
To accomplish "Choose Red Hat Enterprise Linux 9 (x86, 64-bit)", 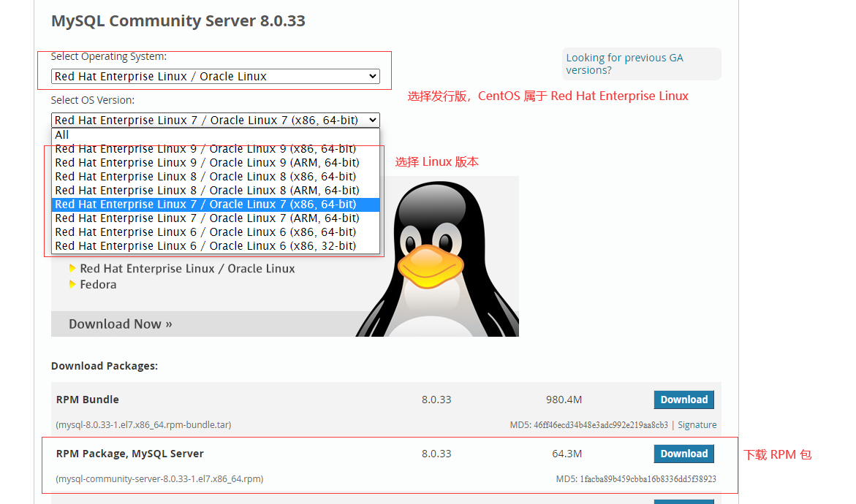I will pos(215,149).
